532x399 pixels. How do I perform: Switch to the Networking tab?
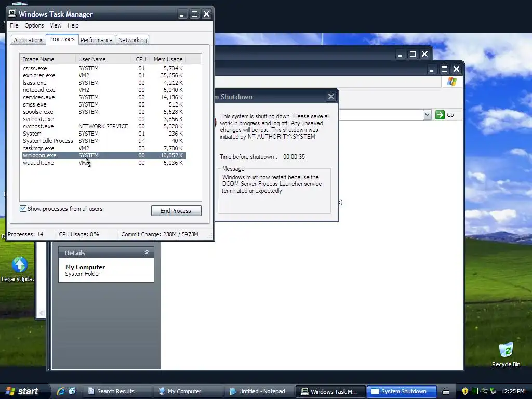[132, 40]
